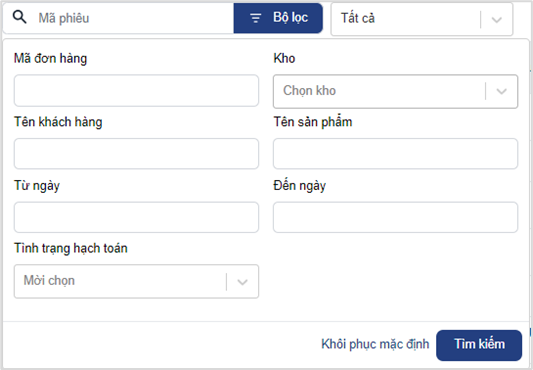Image resolution: width=533 pixels, height=370 pixels.
Task: Click the filter lines icon in Bộ lọc
Action: [256, 18]
